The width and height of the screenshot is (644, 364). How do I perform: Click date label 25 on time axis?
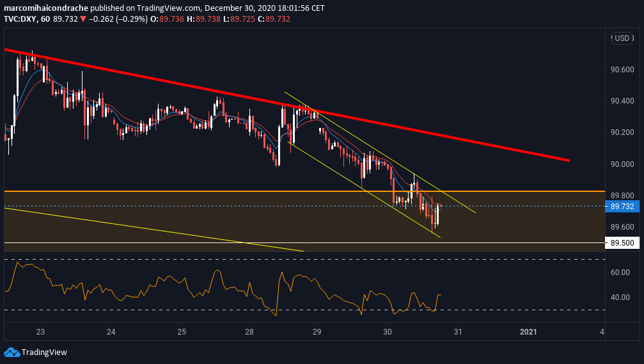182,331
